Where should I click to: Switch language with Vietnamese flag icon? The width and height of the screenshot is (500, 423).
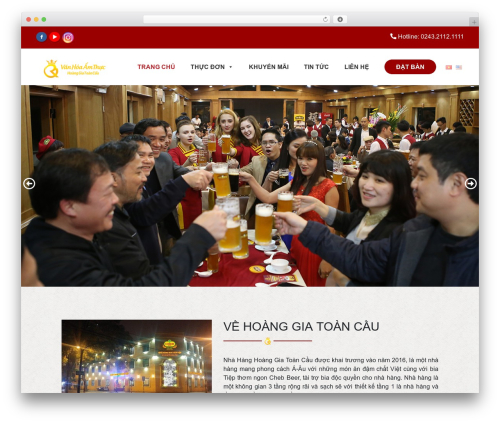coord(449,67)
